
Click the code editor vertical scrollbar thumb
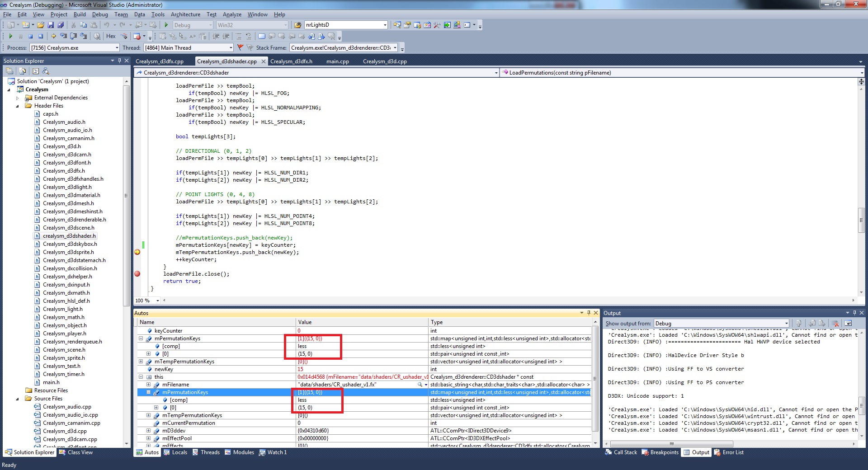(861, 220)
